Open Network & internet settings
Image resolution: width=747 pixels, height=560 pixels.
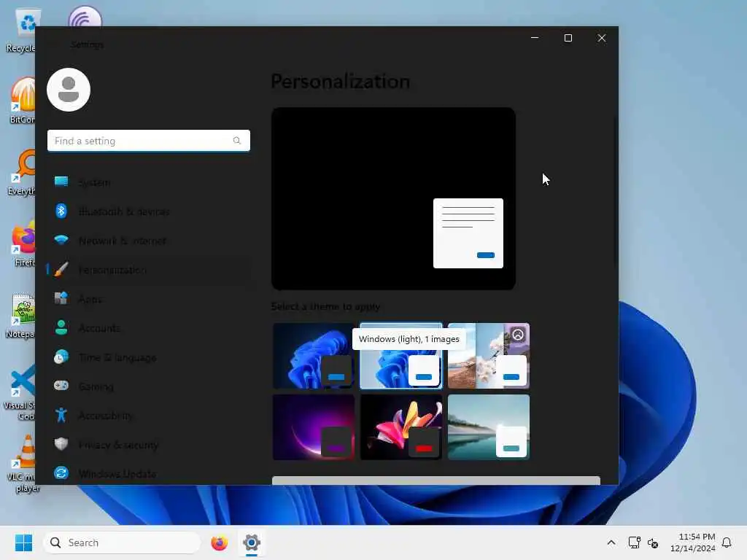149,241
